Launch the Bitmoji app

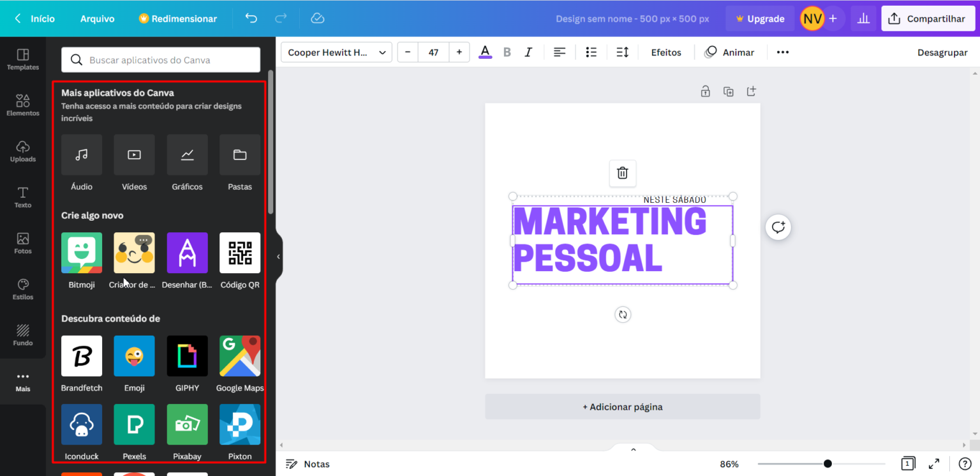[82, 253]
